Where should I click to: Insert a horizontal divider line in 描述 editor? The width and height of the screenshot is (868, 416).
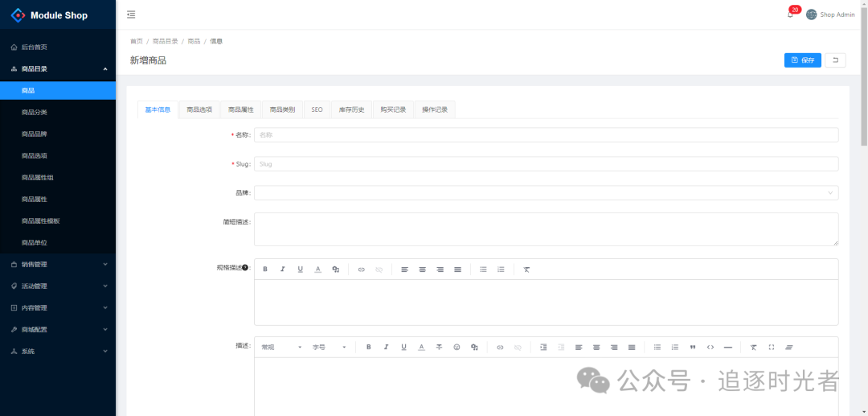(x=728, y=347)
